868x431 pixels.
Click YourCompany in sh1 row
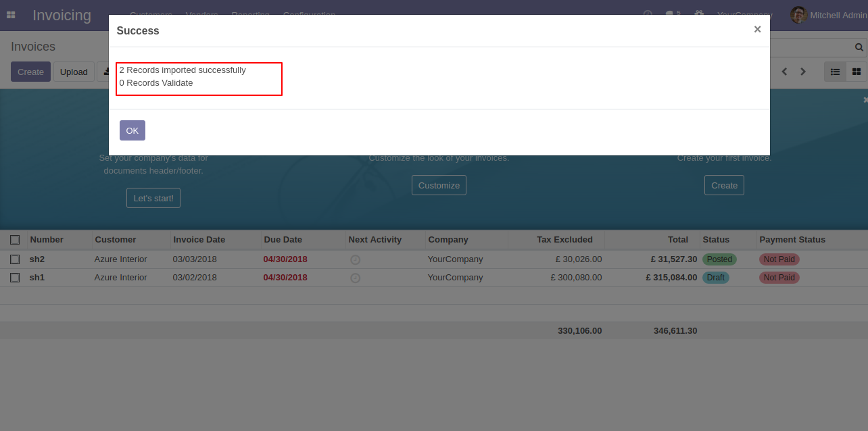click(455, 277)
